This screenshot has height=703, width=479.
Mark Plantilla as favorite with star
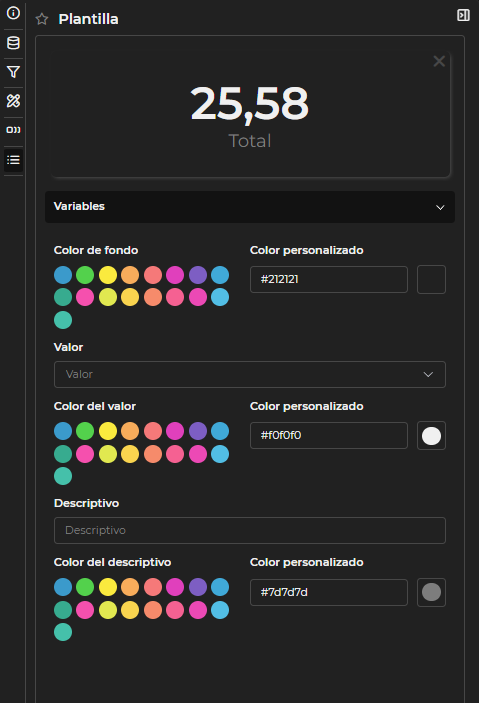coord(42,19)
